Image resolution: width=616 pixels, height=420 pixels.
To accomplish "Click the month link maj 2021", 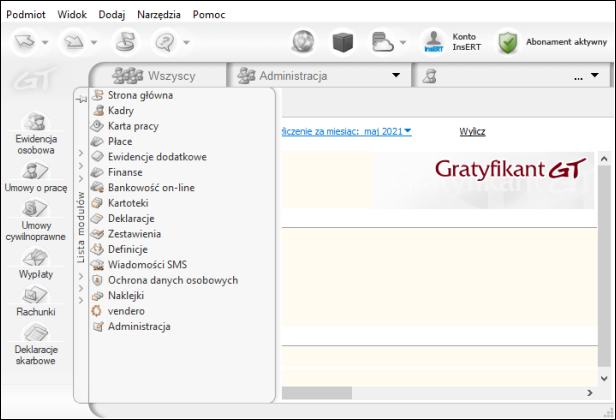I will pyautogui.click(x=387, y=131).
